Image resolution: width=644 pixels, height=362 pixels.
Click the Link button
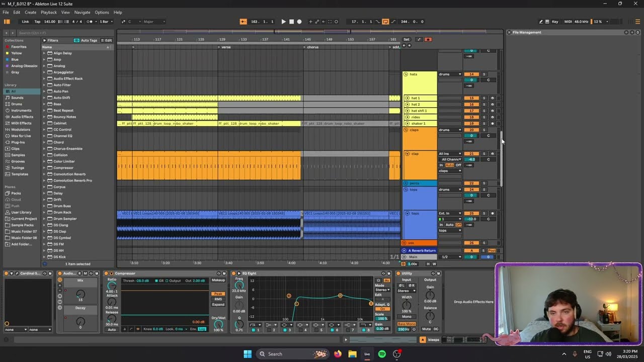click(25, 22)
